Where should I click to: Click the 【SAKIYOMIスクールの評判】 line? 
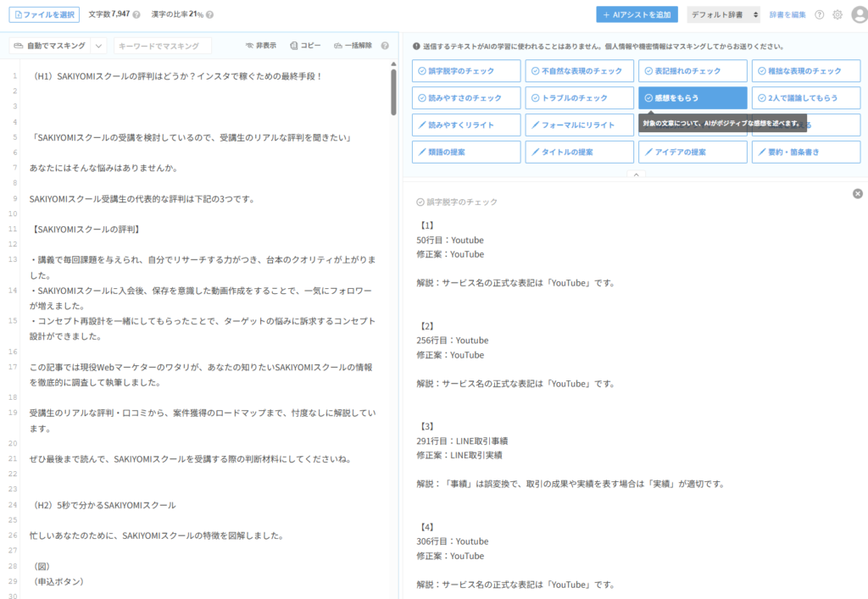tap(86, 230)
